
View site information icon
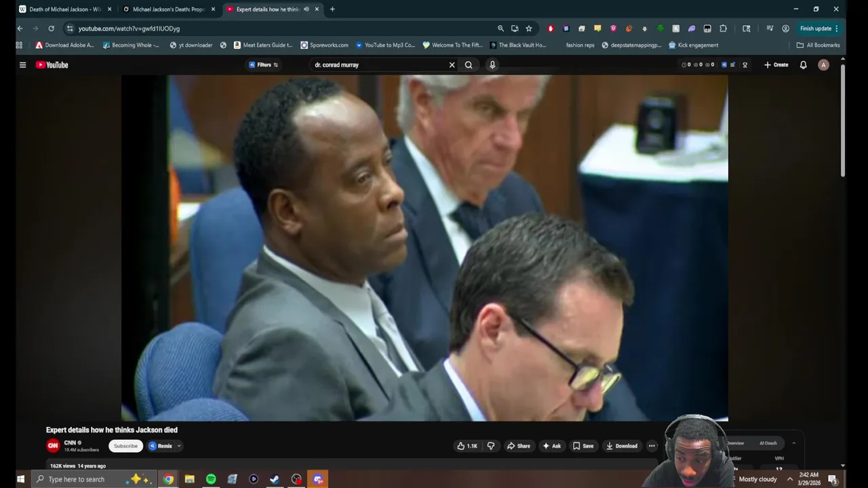70,28
